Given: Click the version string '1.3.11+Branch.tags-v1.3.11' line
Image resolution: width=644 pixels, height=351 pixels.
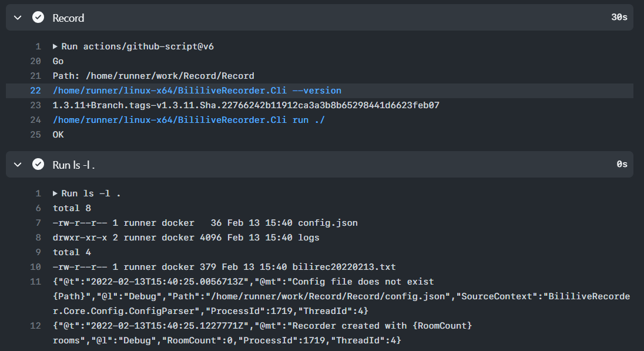Looking at the screenshot, I should 246,105.
